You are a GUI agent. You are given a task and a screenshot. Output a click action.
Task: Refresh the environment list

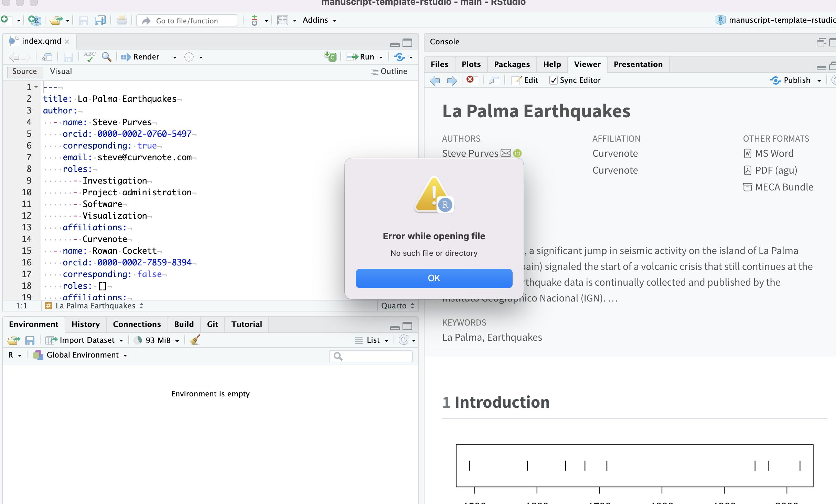(405, 340)
